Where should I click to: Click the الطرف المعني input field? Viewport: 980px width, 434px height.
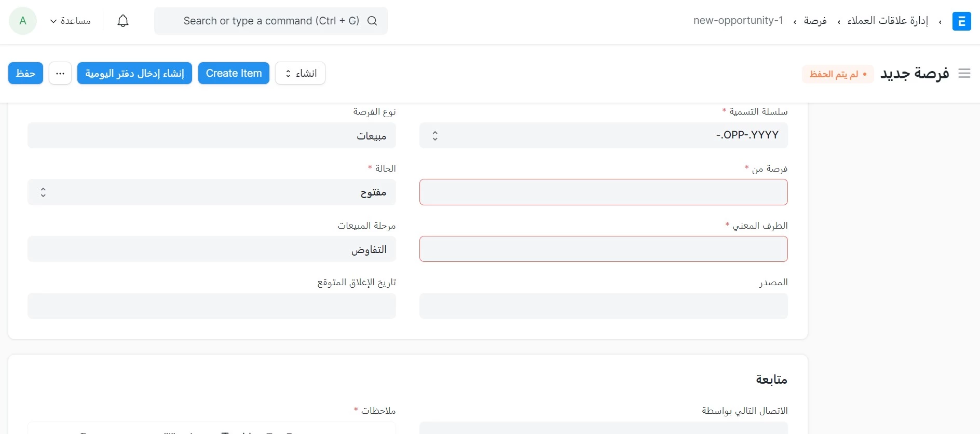[603, 249]
